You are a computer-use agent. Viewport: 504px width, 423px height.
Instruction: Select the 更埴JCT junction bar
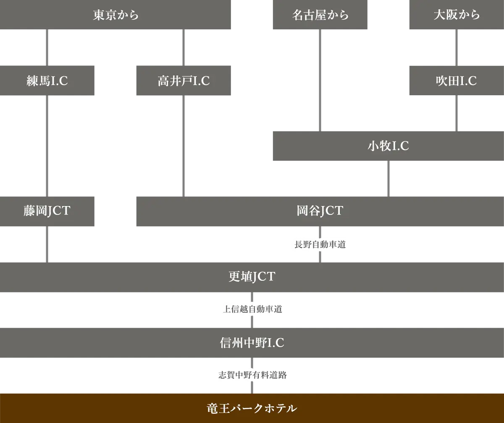click(x=252, y=277)
